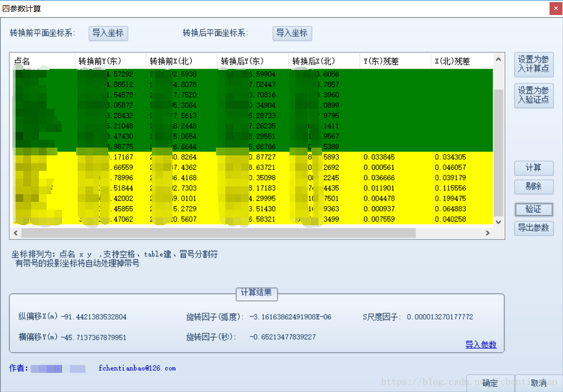Click residual cell 0.115556
The image size is (563, 392).
point(450,188)
